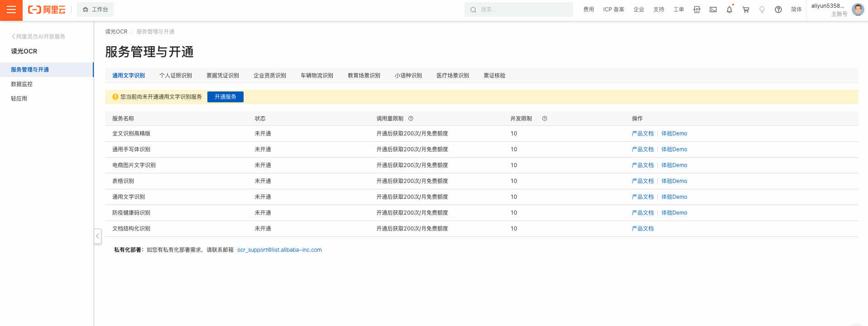Open the help question-mark icon in header
The height and width of the screenshot is (326, 868).
point(778,10)
